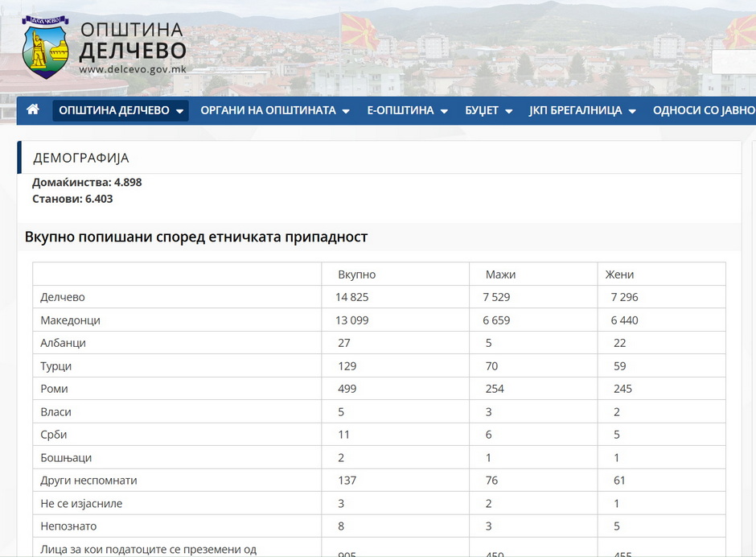Click the www.delcevo.gov.mk address under the title
756x557 pixels.
(133, 69)
